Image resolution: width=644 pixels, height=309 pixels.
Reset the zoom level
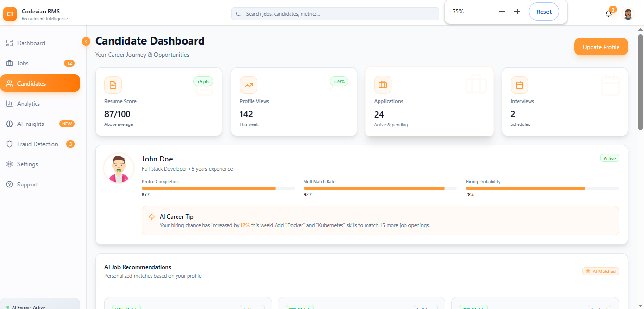(543, 12)
